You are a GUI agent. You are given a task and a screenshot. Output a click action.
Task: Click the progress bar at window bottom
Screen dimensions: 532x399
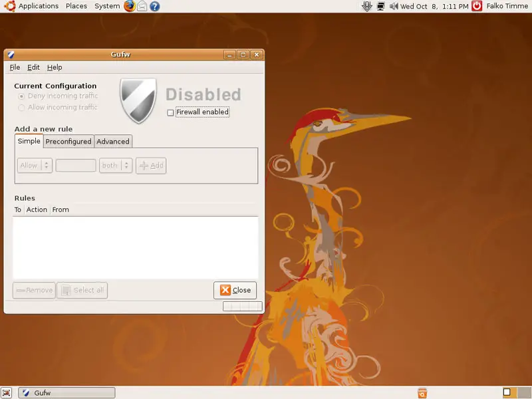[x=242, y=306]
